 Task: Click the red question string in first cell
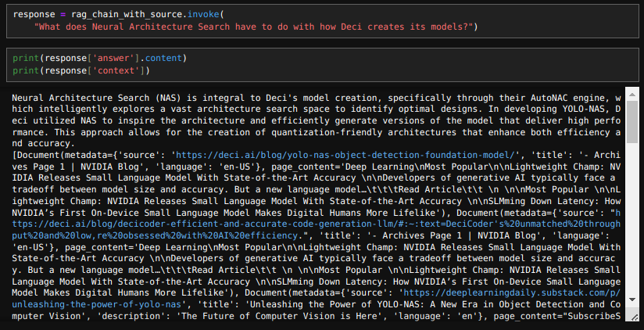coord(254,27)
